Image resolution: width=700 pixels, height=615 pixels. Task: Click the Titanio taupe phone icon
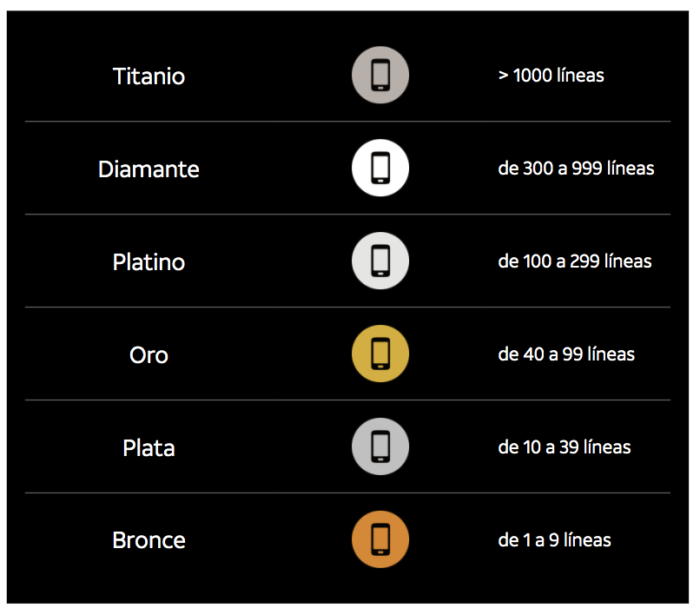[x=380, y=75]
